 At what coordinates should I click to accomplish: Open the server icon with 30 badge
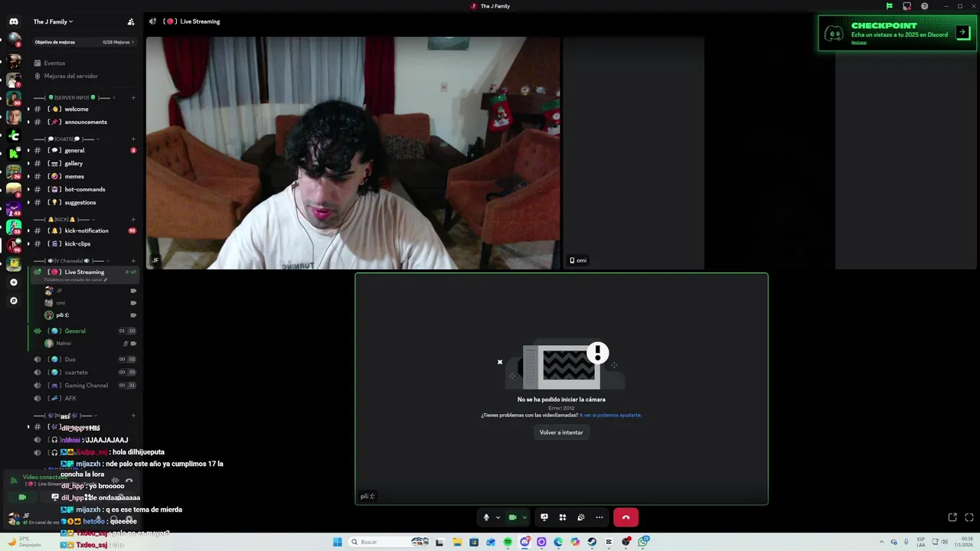coord(14,98)
